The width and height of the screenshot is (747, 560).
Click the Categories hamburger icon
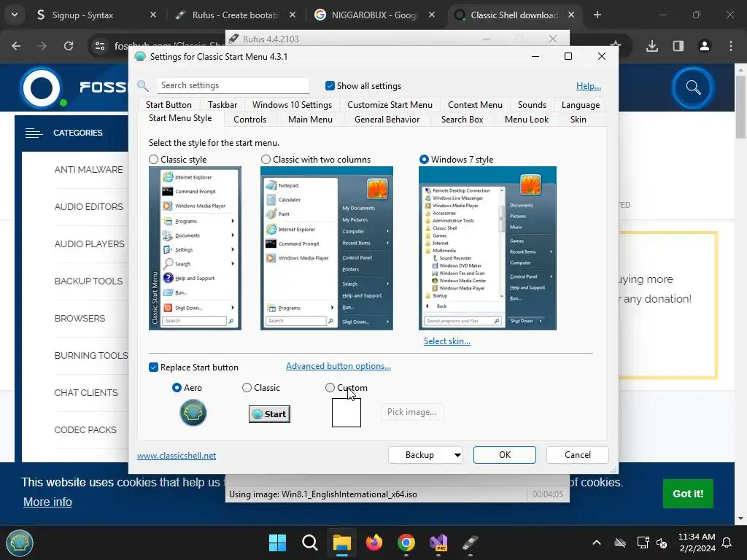coord(34,133)
